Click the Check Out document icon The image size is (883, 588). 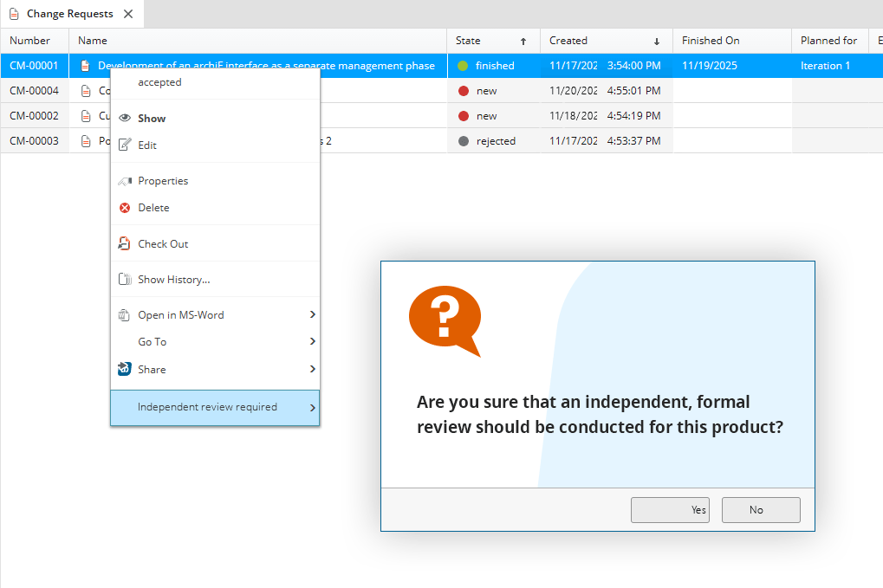pyautogui.click(x=124, y=244)
